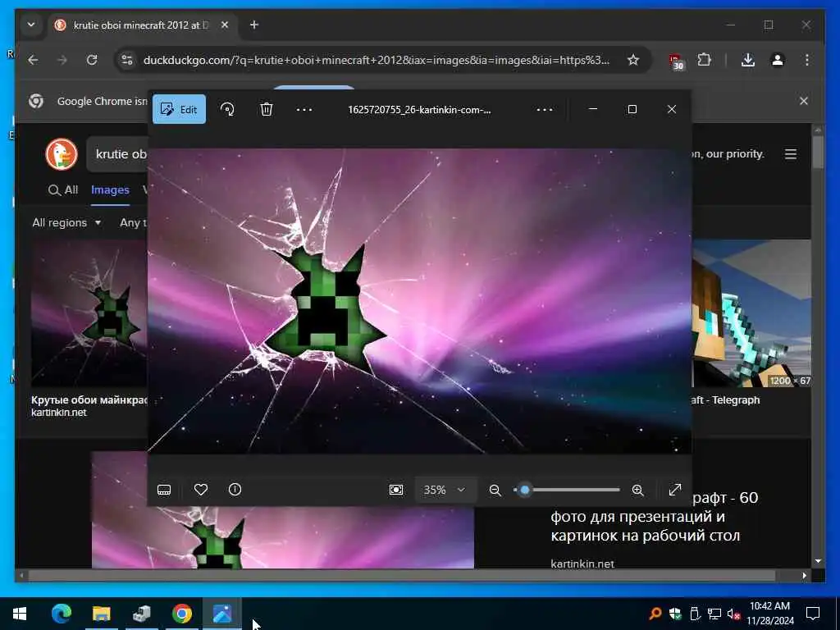Show file info in Photos viewer
Image resolution: width=840 pixels, height=630 pixels.
pos(235,490)
